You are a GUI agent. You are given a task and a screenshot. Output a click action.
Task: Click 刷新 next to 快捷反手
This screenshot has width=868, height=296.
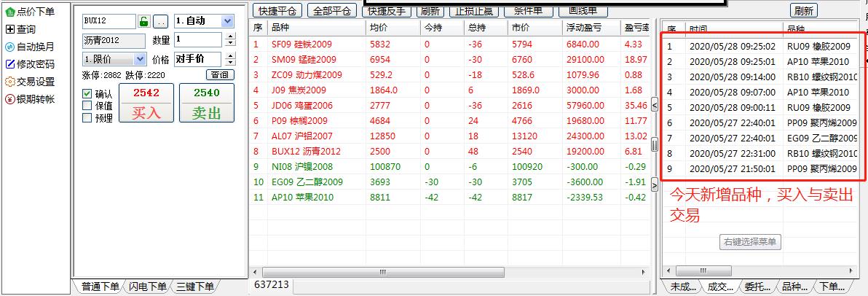(x=430, y=10)
